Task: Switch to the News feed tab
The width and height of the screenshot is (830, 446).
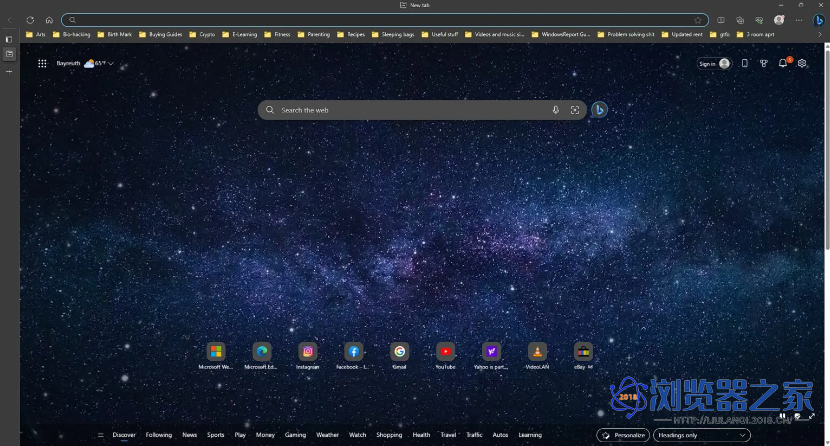Action: click(x=190, y=435)
